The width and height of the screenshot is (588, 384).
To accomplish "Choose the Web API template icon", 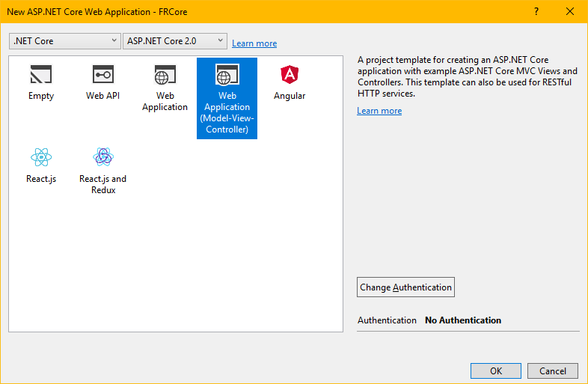I will pyautogui.click(x=103, y=74).
